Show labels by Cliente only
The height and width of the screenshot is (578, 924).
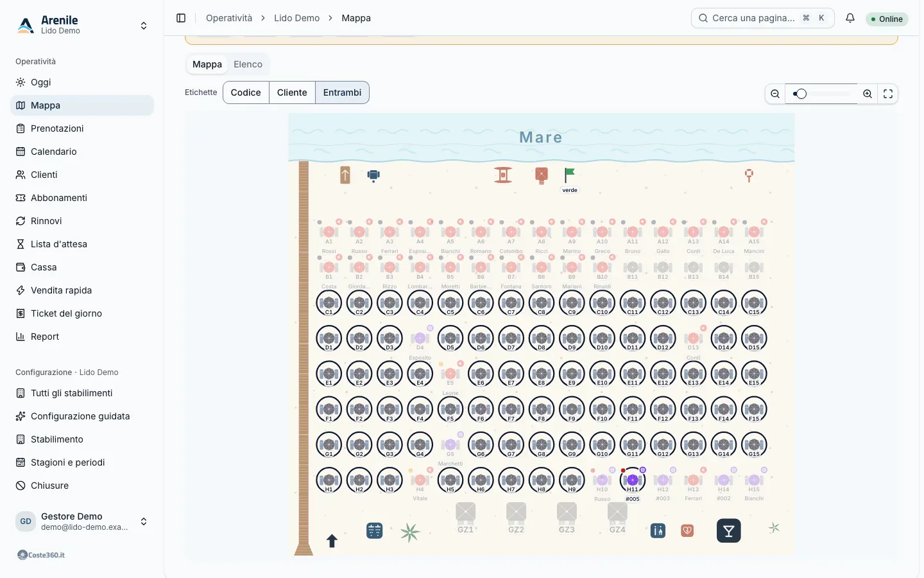tap(292, 92)
